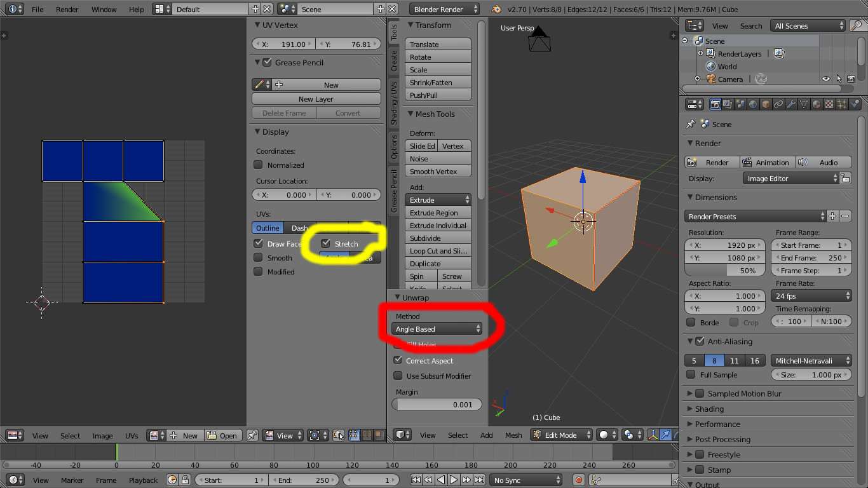Open the Constraints properties chain icon
The width and height of the screenshot is (868, 488).
pyautogui.click(x=779, y=104)
